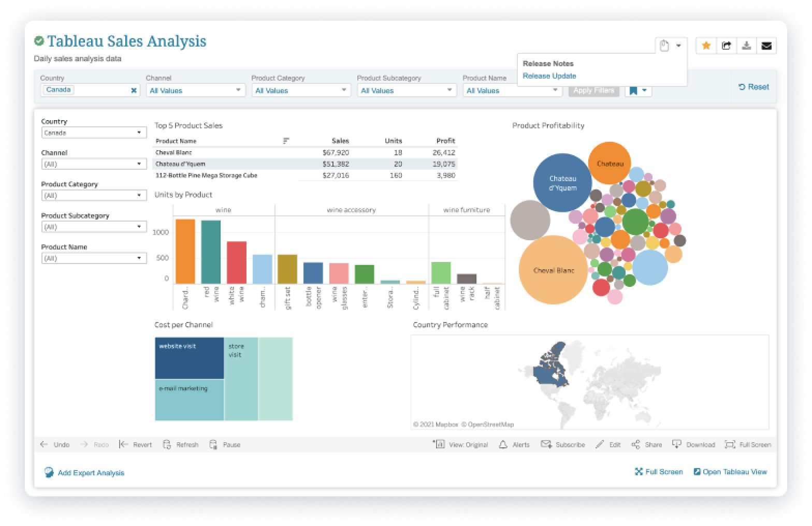The image size is (812, 526).
Task: Open the sidebar Product Name (All) dropdown
Action: point(94,258)
